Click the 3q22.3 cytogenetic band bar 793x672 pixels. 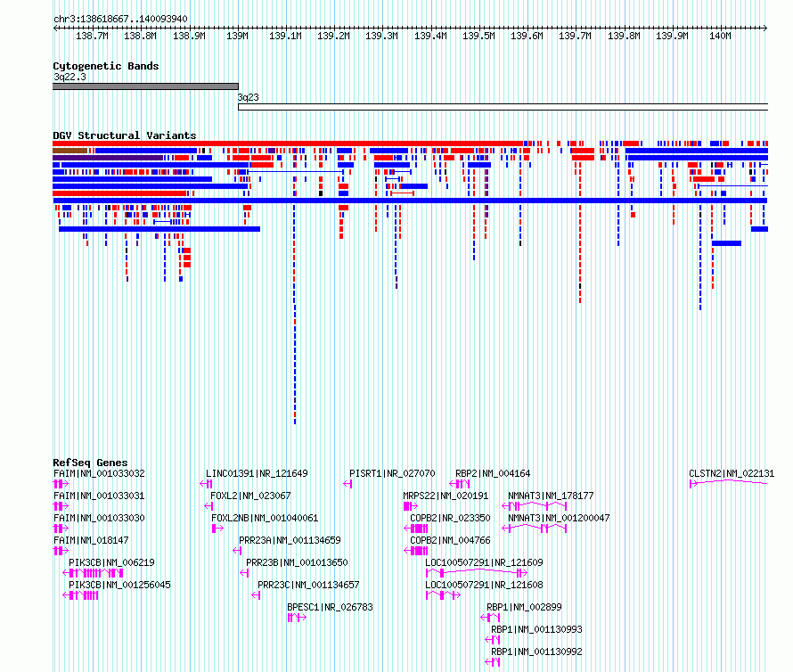click(145, 86)
